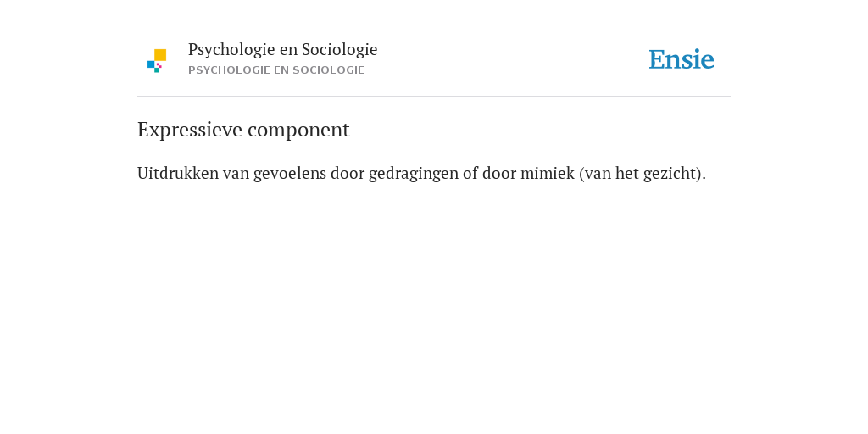Click the text (van het gezicht)
Image resolution: width=868 pixels, height=434 pixels.
coord(643,174)
